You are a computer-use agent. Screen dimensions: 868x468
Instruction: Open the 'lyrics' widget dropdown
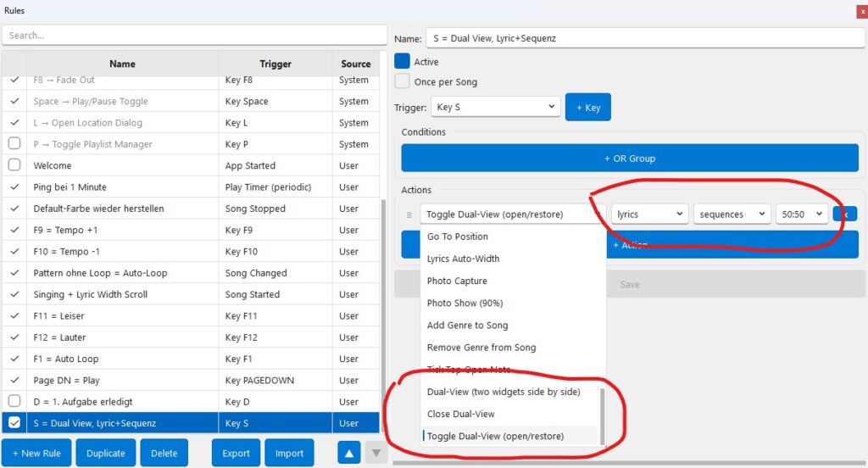pyautogui.click(x=649, y=214)
